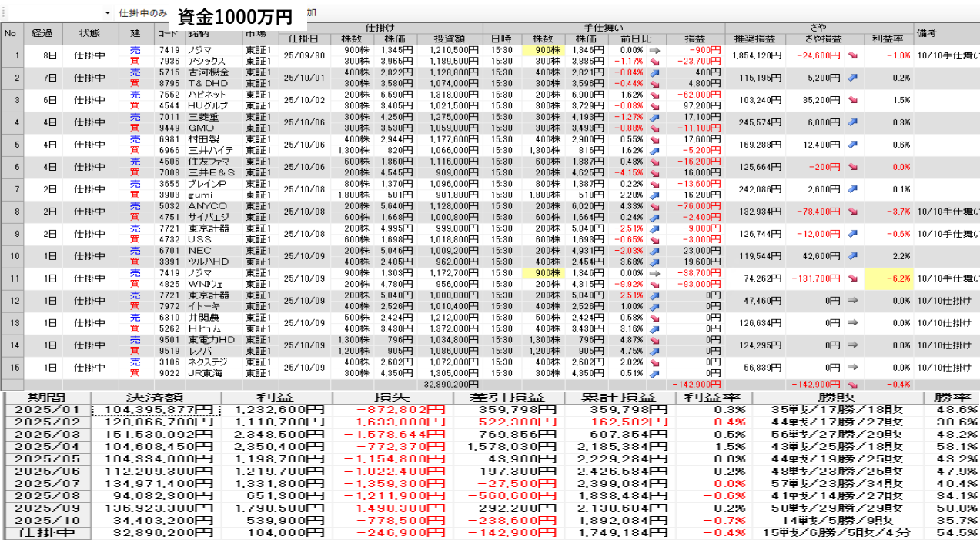Click red down arrow next to -131,700円
980x540 pixels.
[854, 278]
